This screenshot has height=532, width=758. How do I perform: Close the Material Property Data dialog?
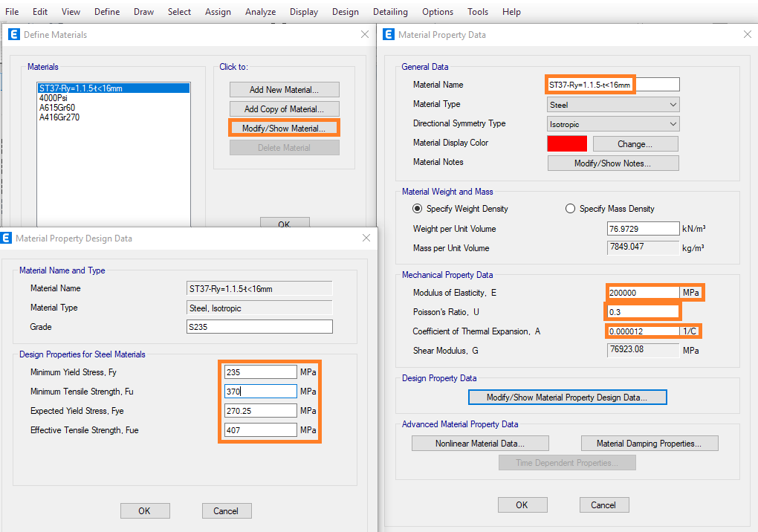pyautogui.click(x=748, y=34)
